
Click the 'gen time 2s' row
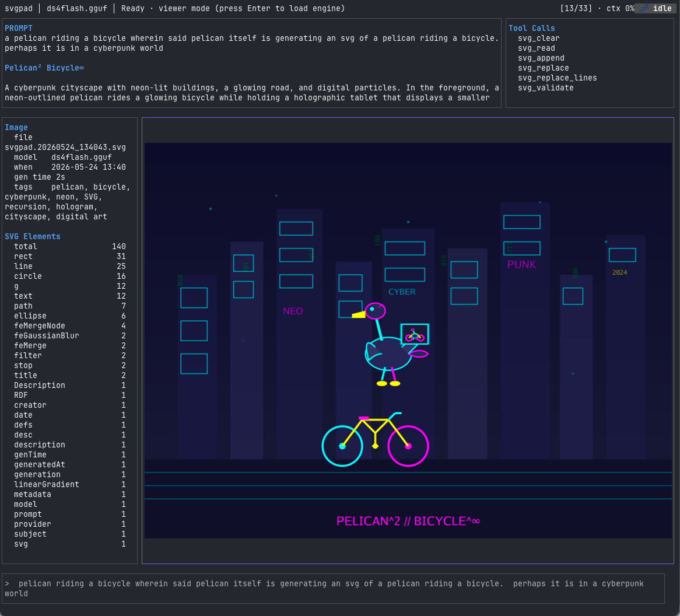pos(40,177)
